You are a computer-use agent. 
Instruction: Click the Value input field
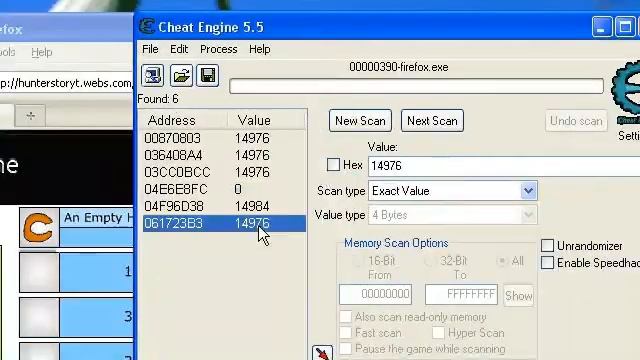(504, 166)
